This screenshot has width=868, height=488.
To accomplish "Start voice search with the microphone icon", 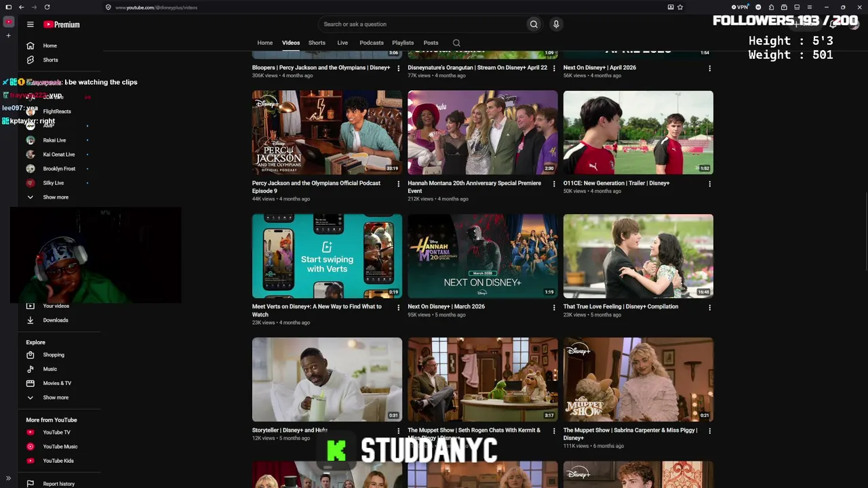I will click(556, 24).
